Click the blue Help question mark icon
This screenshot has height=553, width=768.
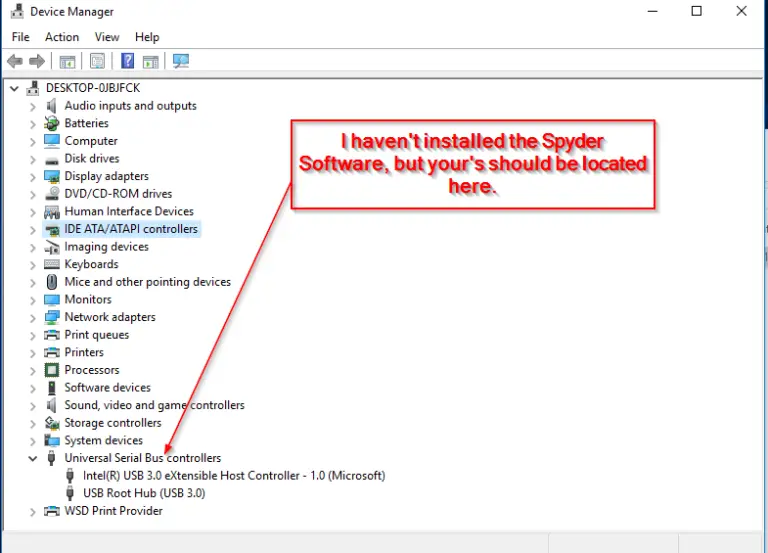127,61
